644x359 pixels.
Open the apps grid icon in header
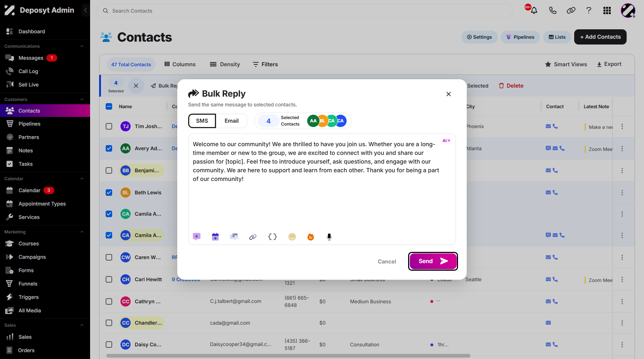click(x=607, y=10)
